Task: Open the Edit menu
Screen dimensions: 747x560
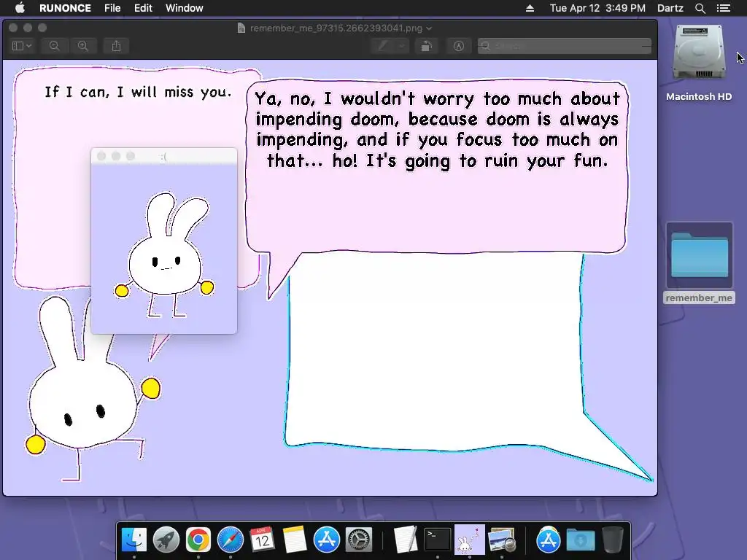Action: click(143, 8)
